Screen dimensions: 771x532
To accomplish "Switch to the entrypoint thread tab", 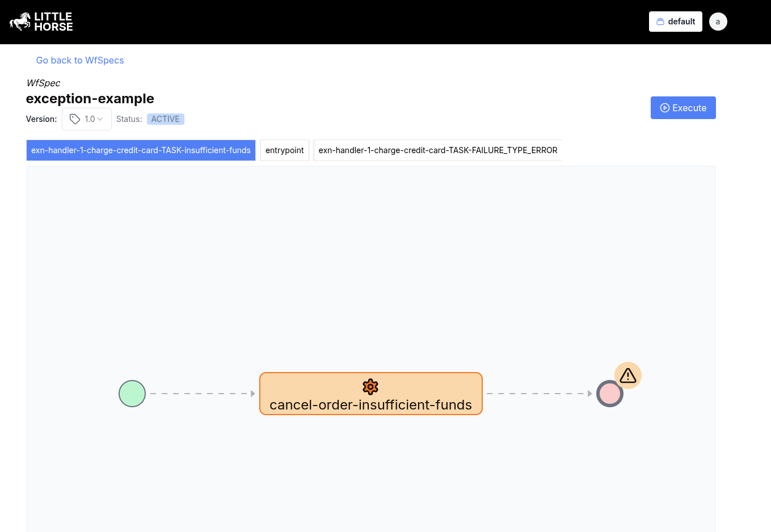I will tap(284, 150).
